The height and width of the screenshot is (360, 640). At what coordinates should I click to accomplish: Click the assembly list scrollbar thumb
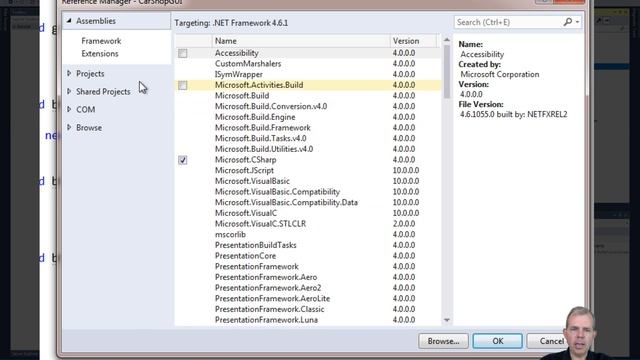(x=447, y=71)
